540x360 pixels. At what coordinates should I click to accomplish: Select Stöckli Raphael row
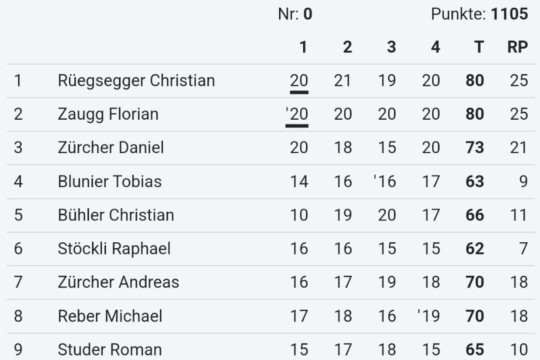click(271, 249)
